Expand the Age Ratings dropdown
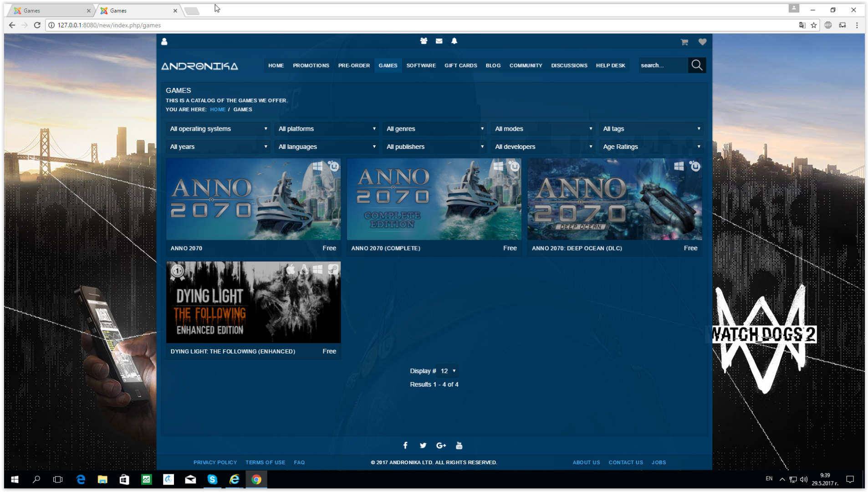This screenshot has height=492, width=868. click(x=651, y=147)
